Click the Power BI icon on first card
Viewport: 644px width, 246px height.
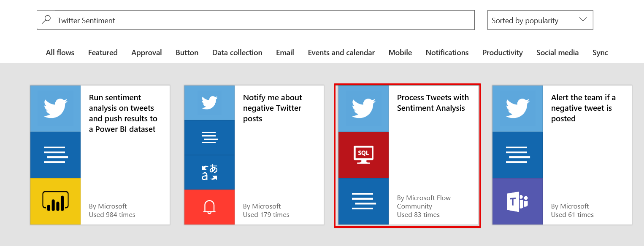click(55, 201)
